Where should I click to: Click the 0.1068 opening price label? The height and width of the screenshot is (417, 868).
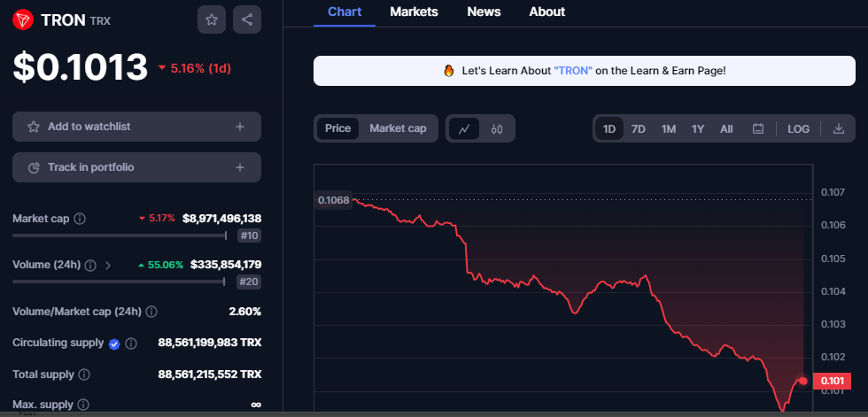tap(333, 200)
